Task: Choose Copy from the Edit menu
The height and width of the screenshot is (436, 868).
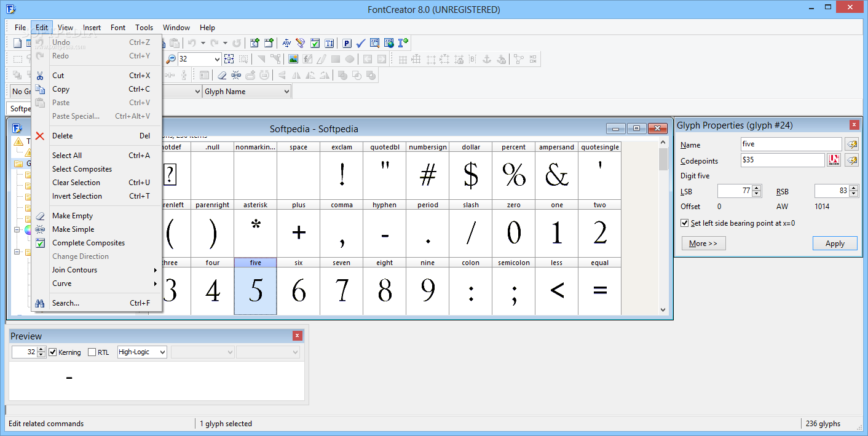Action: tap(97, 89)
